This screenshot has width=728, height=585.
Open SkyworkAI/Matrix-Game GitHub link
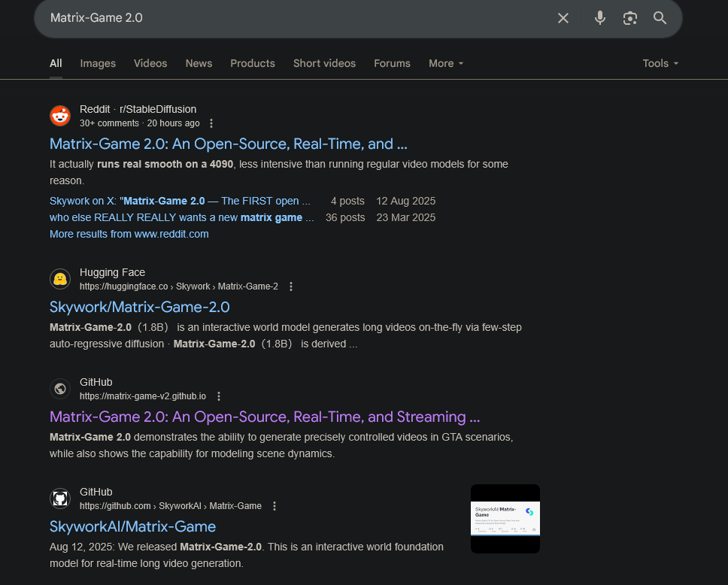[132, 526]
